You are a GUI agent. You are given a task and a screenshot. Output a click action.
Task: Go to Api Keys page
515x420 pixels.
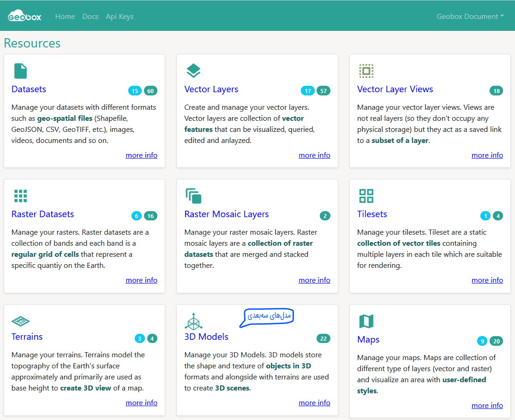(x=120, y=17)
